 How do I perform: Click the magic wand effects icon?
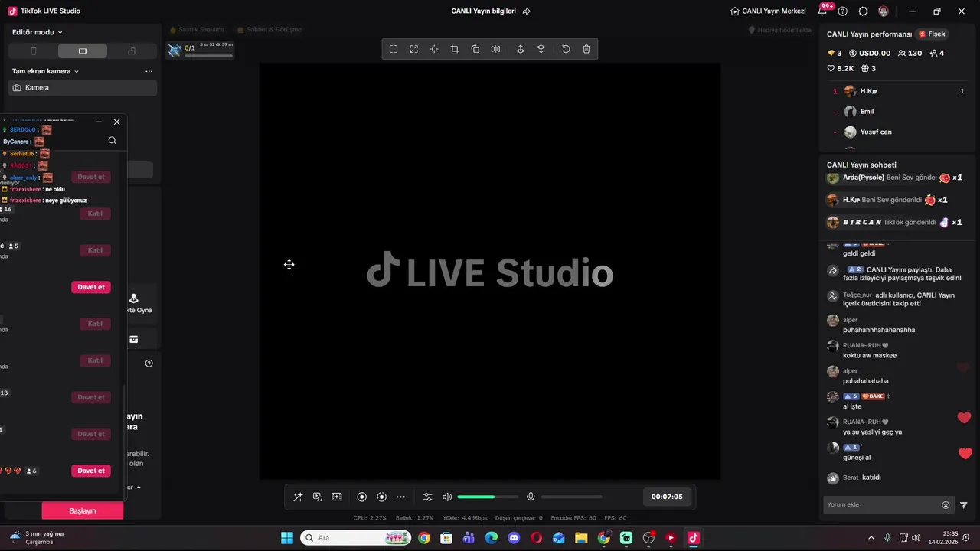coord(298,497)
